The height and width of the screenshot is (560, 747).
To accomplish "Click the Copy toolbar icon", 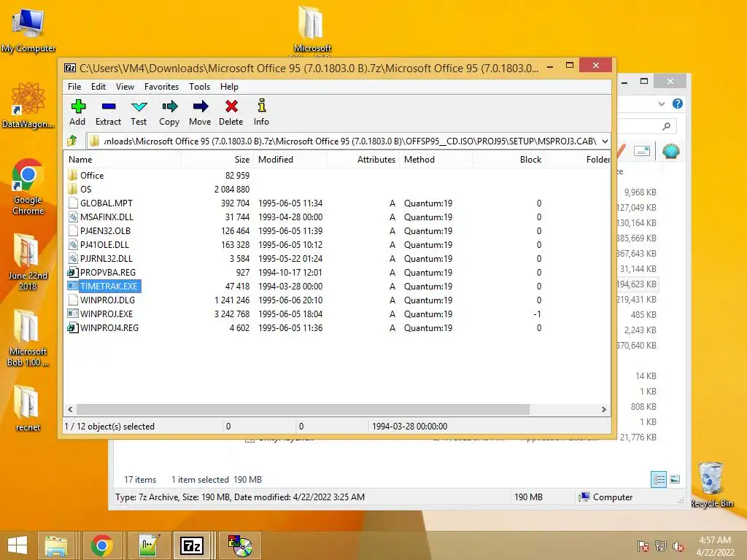I will pyautogui.click(x=169, y=112).
